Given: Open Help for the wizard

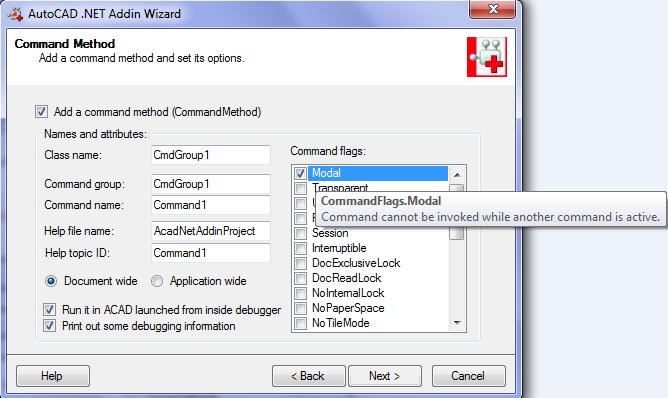Looking at the screenshot, I should click(53, 376).
